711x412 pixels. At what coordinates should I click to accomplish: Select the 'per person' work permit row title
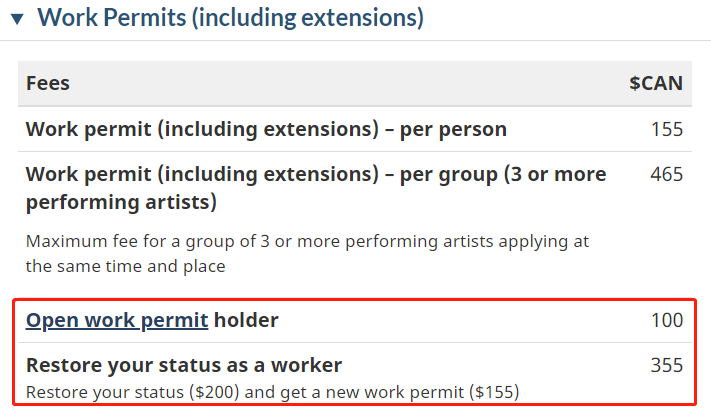click(x=266, y=129)
